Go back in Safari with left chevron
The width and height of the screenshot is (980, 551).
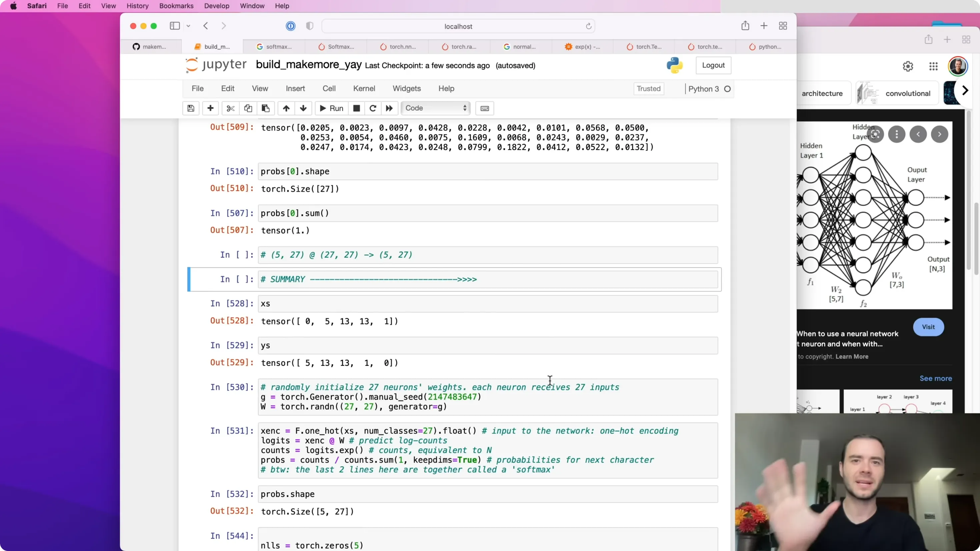click(x=206, y=26)
